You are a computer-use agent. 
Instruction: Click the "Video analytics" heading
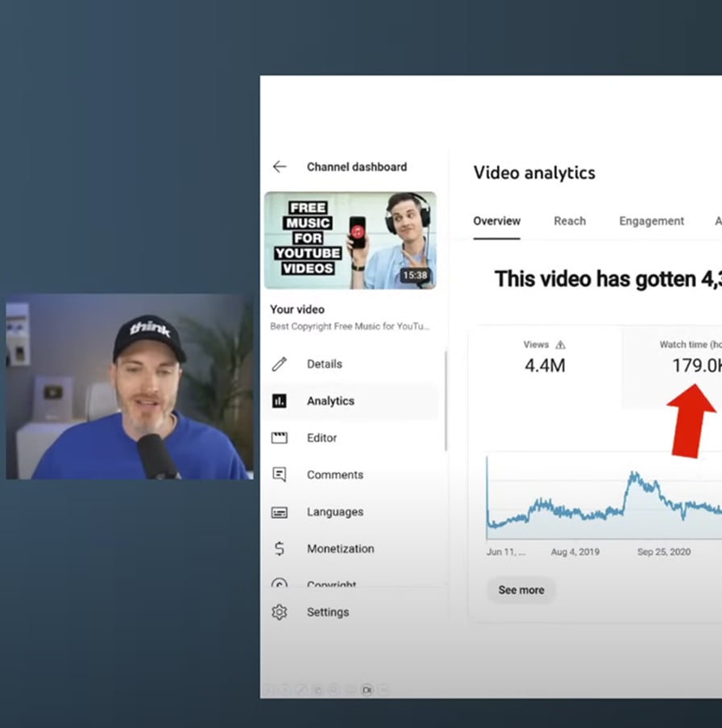534,173
